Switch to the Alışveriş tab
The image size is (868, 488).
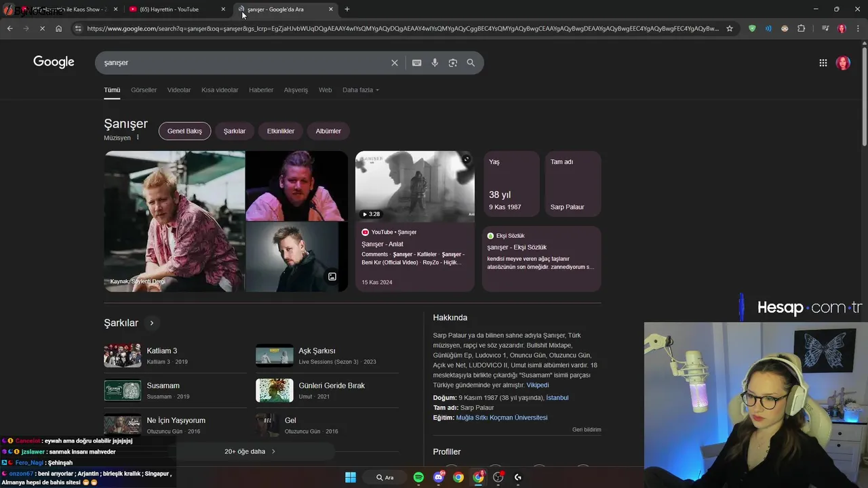[x=296, y=89]
